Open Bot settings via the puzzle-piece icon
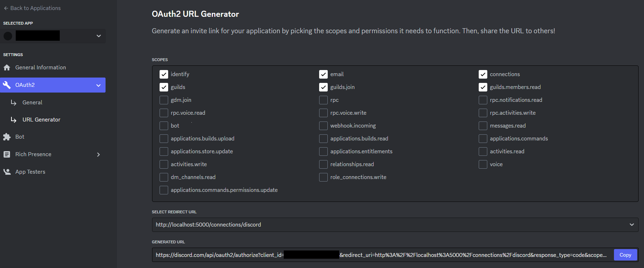 [x=7, y=137]
